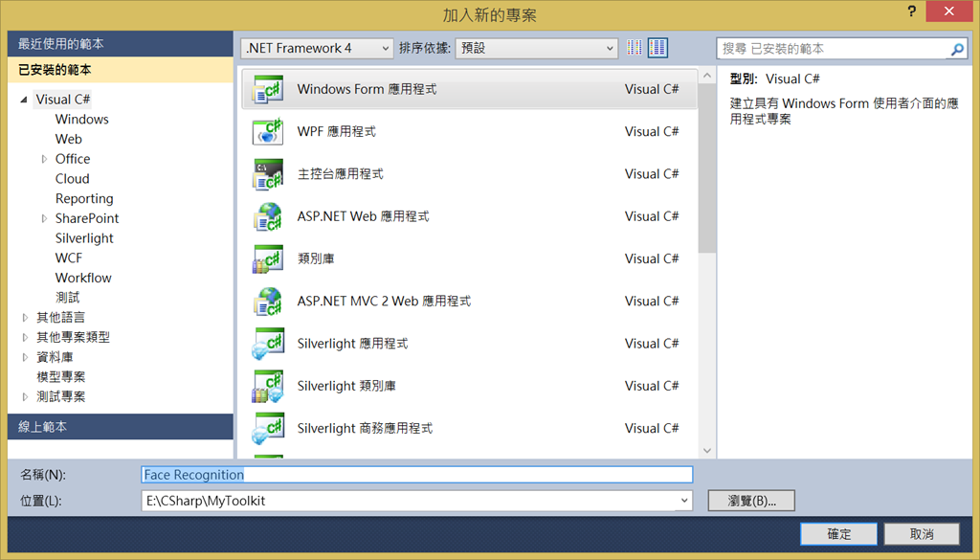Expand the 其他語言 node
The width and height of the screenshot is (980, 560).
25,318
